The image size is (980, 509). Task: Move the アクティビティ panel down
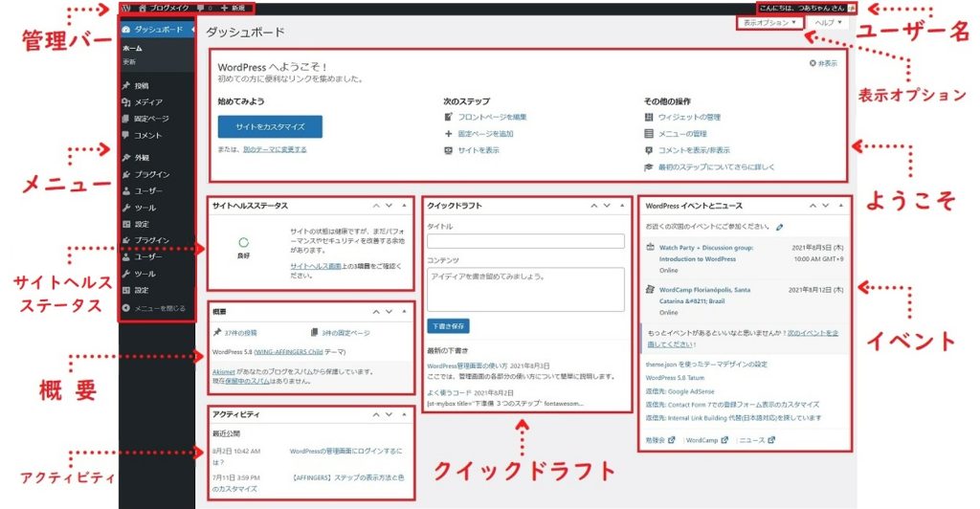(390, 414)
